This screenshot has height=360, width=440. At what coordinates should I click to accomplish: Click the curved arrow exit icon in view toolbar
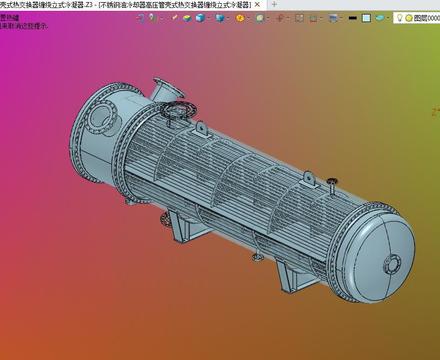tap(140, 18)
